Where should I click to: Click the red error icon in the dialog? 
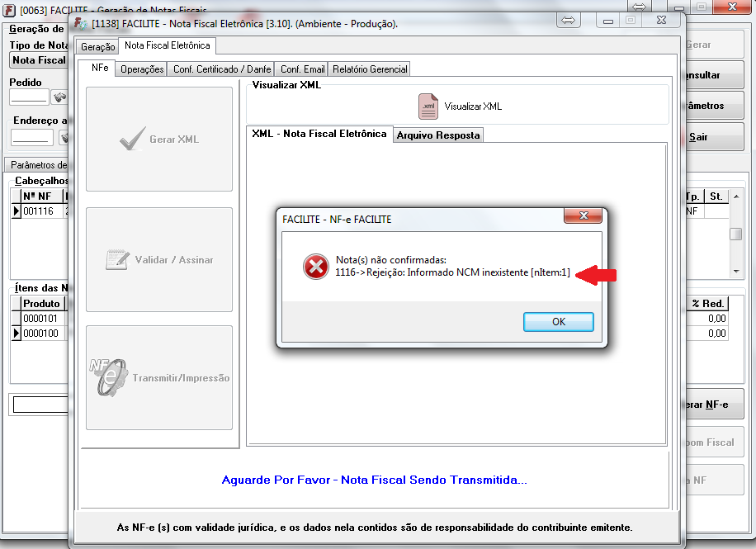[316, 267]
